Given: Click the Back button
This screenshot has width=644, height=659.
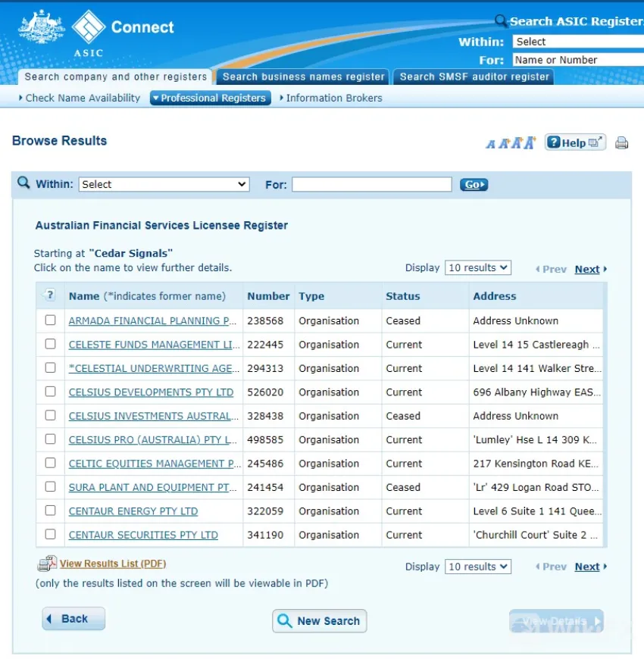Looking at the screenshot, I should coord(73,619).
